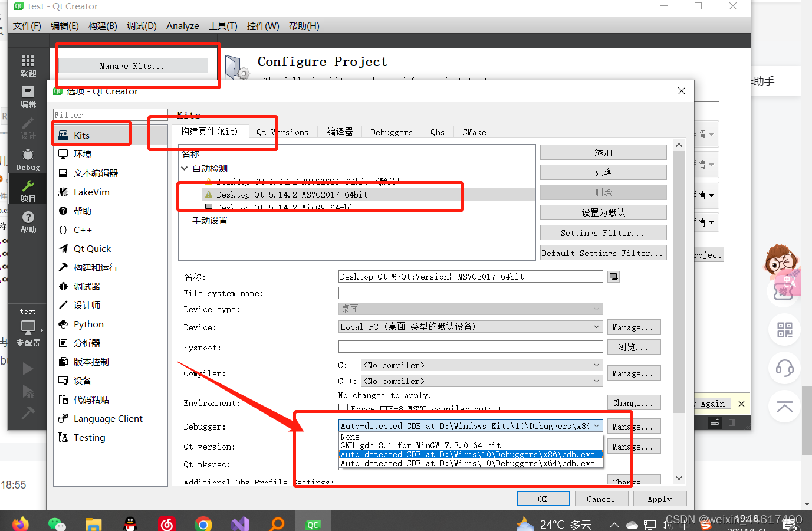The height and width of the screenshot is (531, 812).
Task: Open the 工具(T) menu
Action: 223,25
